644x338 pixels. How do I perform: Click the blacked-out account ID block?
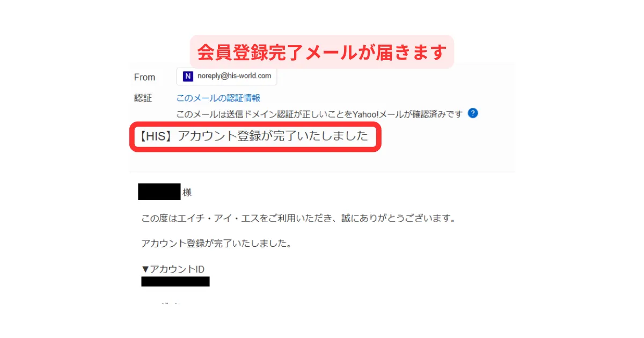tap(175, 282)
